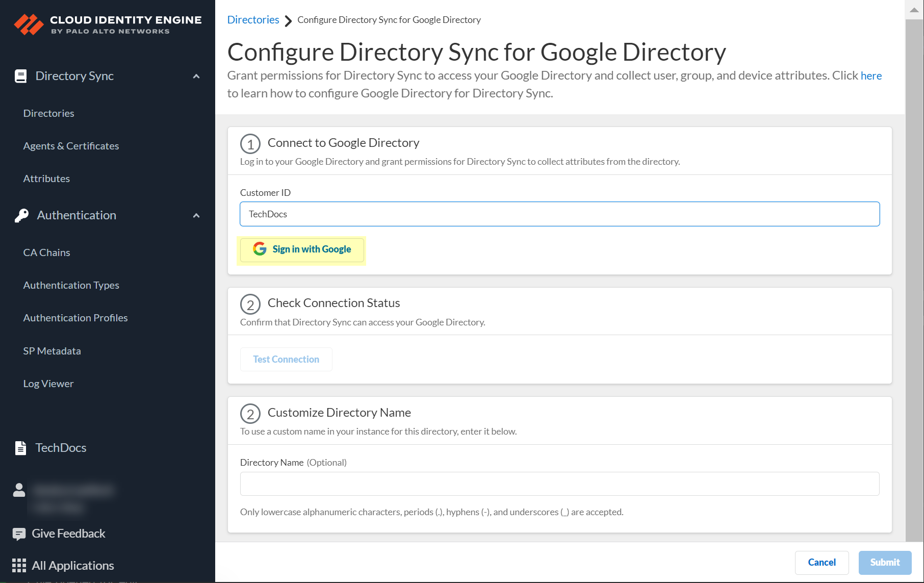Screen dimensions: 924x583
Task: Click the Authentication key icon
Action: tap(21, 215)
